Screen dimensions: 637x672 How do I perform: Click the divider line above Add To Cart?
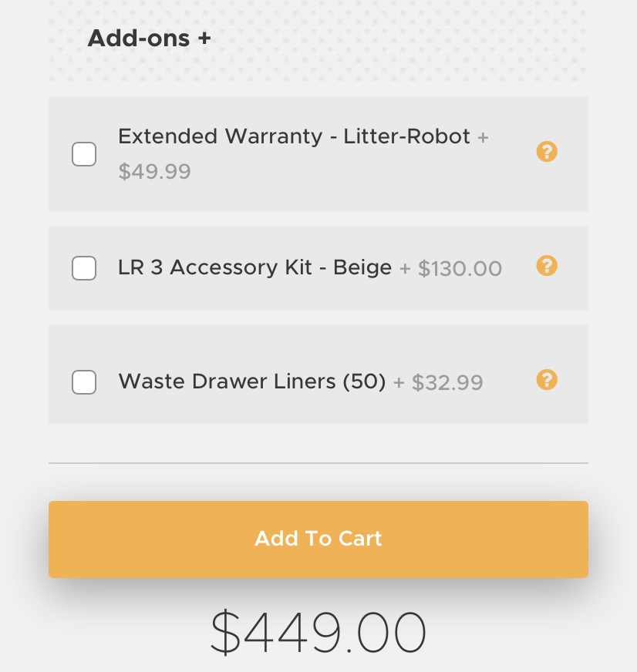(x=318, y=463)
